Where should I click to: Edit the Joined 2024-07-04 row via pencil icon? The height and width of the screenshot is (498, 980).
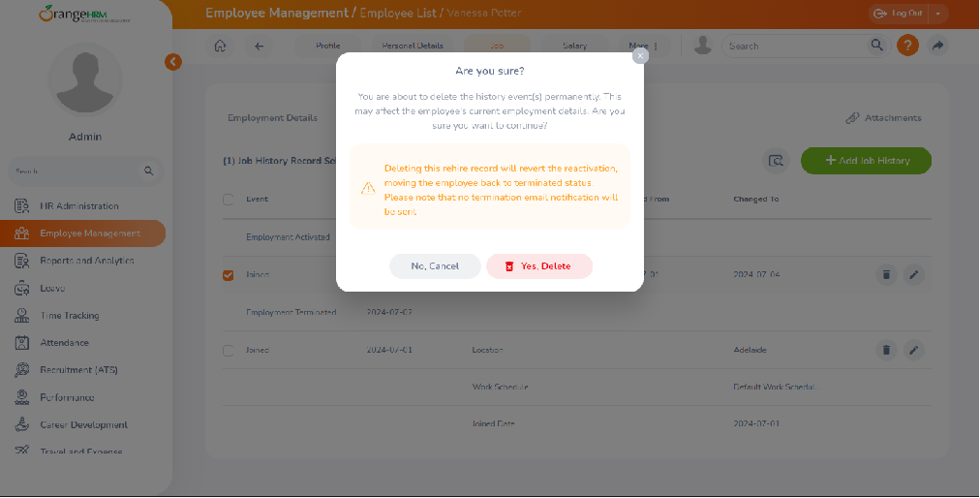click(914, 274)
